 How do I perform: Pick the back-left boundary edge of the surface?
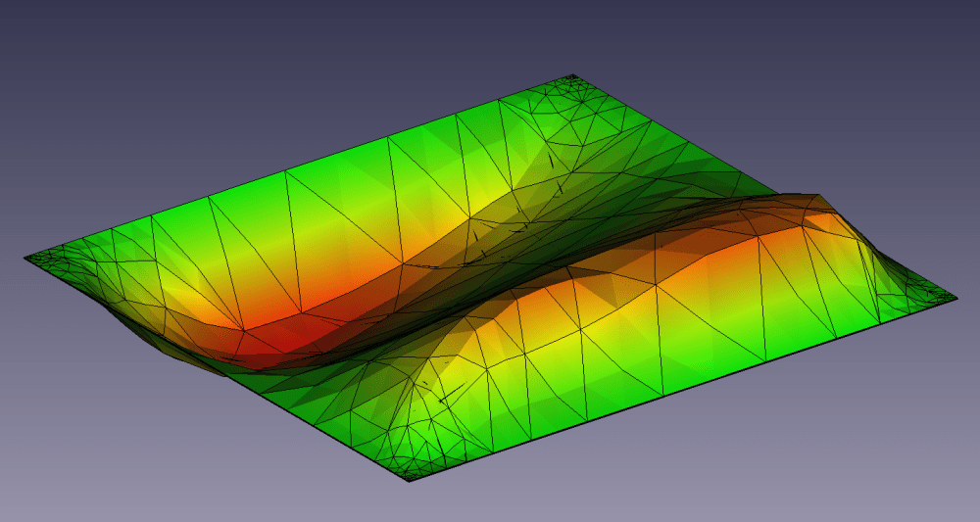(x=294, y=168)
